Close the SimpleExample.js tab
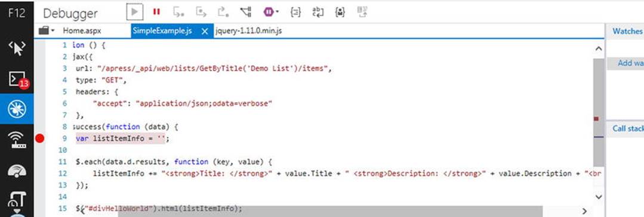This screenshot has height=217, width=644. coord(205,31)
